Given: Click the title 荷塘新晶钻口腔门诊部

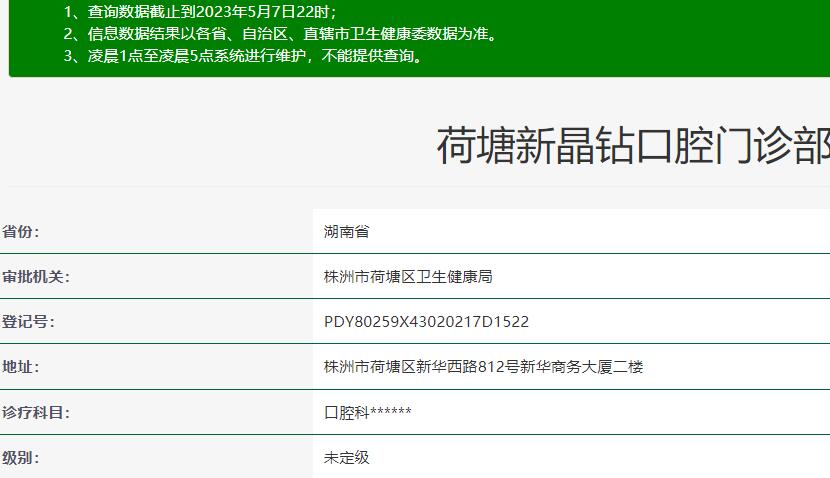Looking at the screenshot, I should tap(633, 146).
